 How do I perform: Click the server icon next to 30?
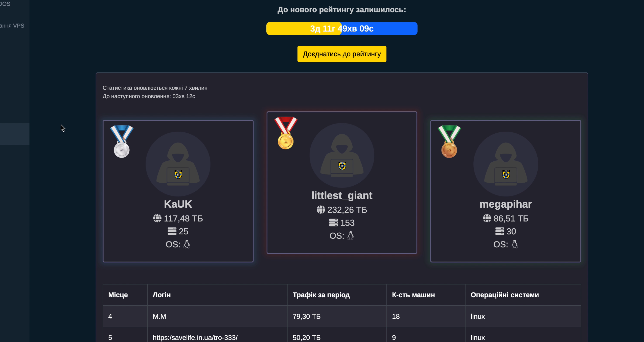point(499,231)
